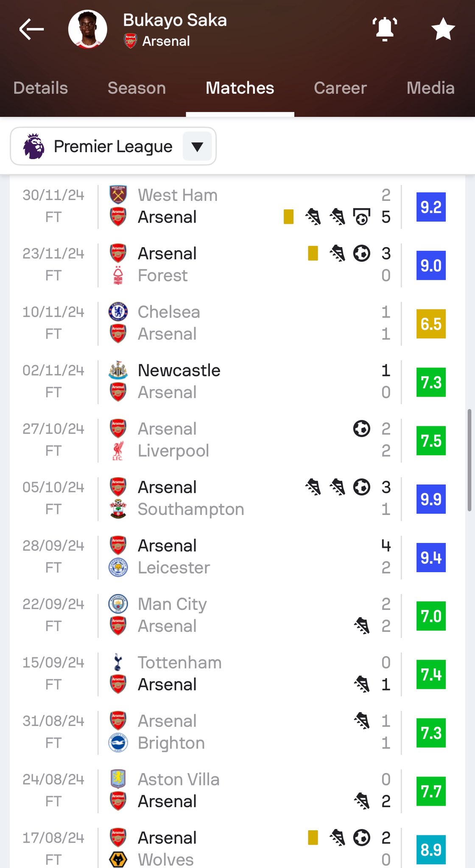The width and height of the screenshot is (475, 868).
Task: Tap the assist boot icon in Tottenham match
Action: (x=362, y=684)
